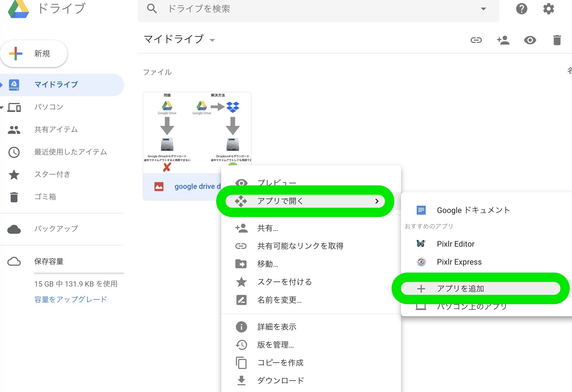
Task: Select 共有可能なリンクを取得 menu item
Action: click(311, 246)
